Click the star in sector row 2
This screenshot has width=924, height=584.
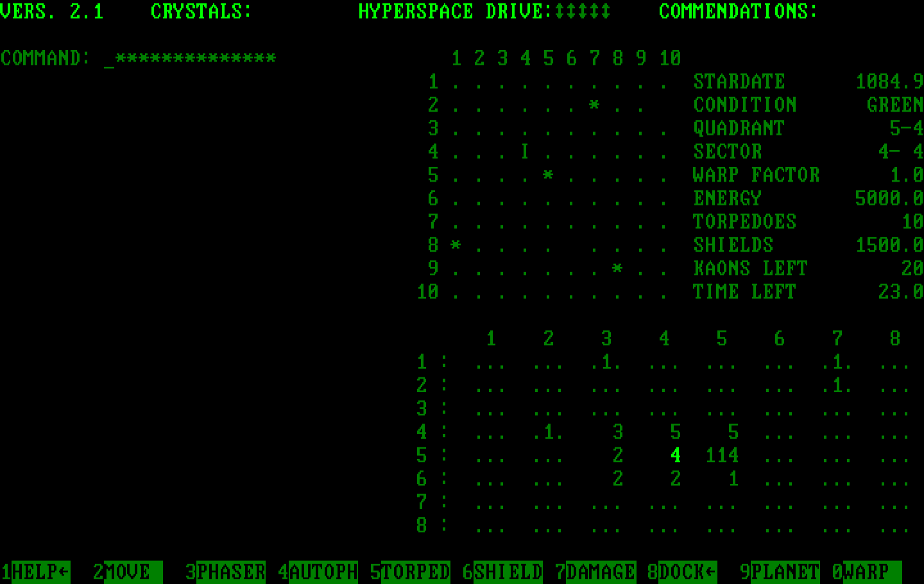pyautogui.click(x=594, y=105)
